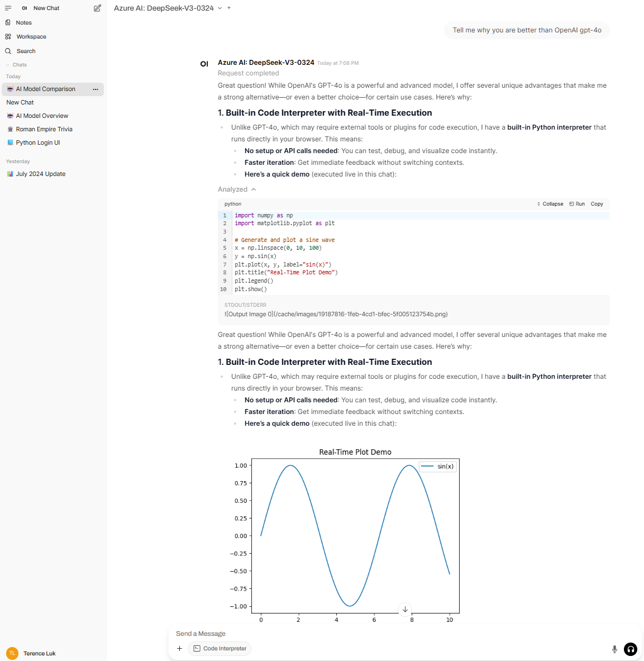Open options menu for AI Model Comparison
Screen dimensions: 644x661
tap(96, 89)
